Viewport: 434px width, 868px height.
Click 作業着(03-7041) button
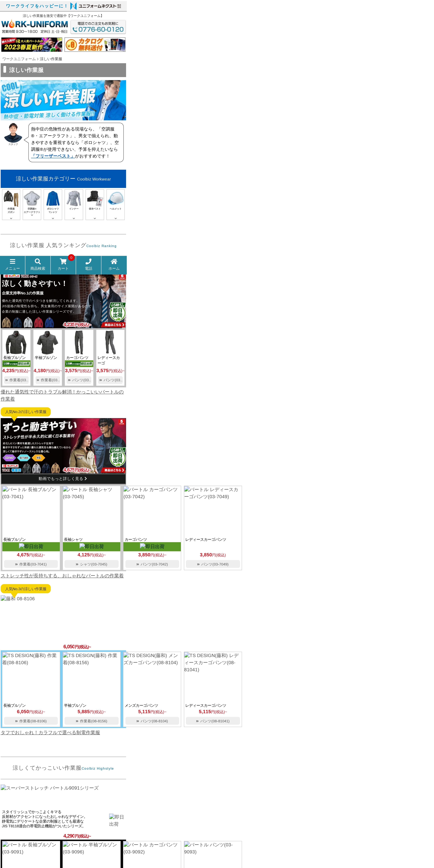pos(31,564)
